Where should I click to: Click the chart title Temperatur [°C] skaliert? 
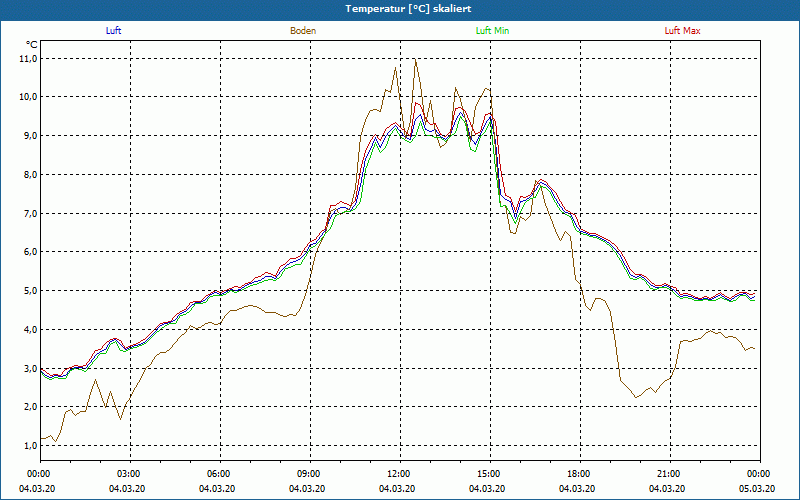tap(408, 9)
